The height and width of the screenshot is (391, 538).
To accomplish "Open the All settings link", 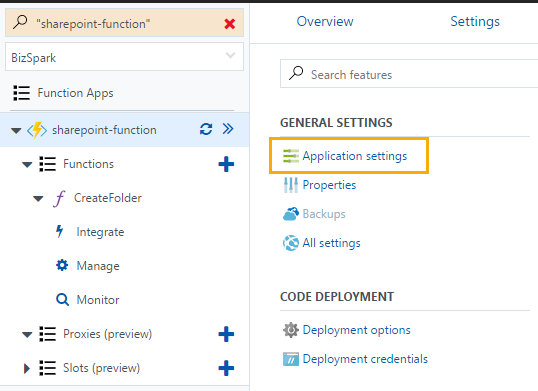I will point(331,243).
